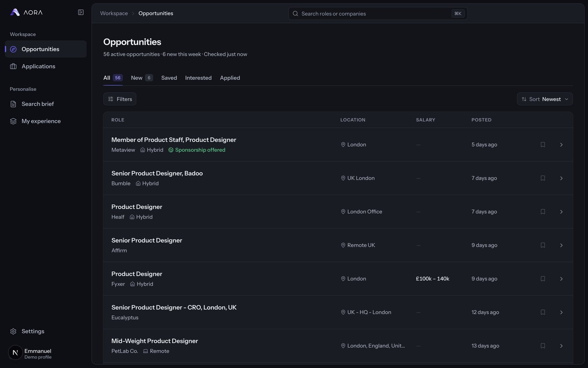Viewport: 588px width, 368px height.
Task: Click the Search brief document icon
Action: point(13,104)
